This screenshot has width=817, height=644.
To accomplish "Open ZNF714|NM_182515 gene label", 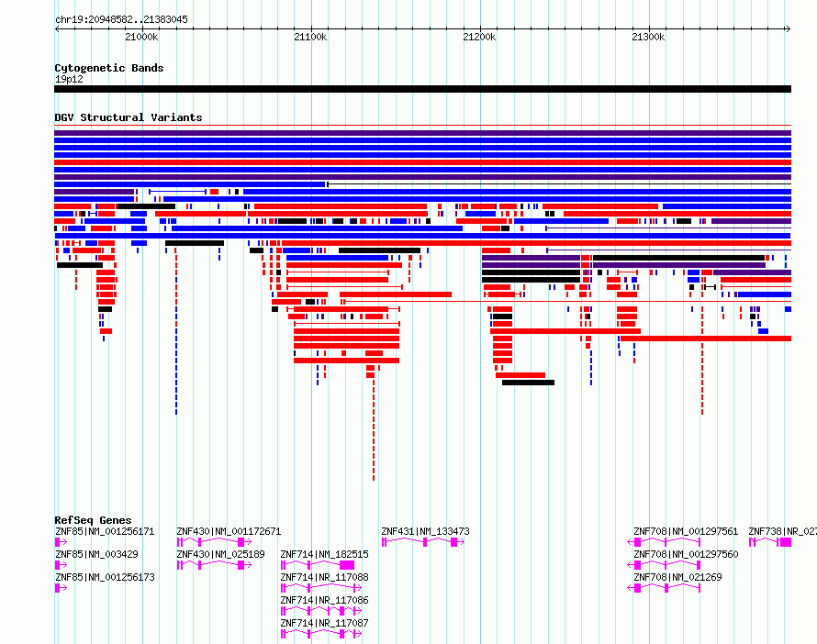I will pyautogui.click(x=324, y=554).
